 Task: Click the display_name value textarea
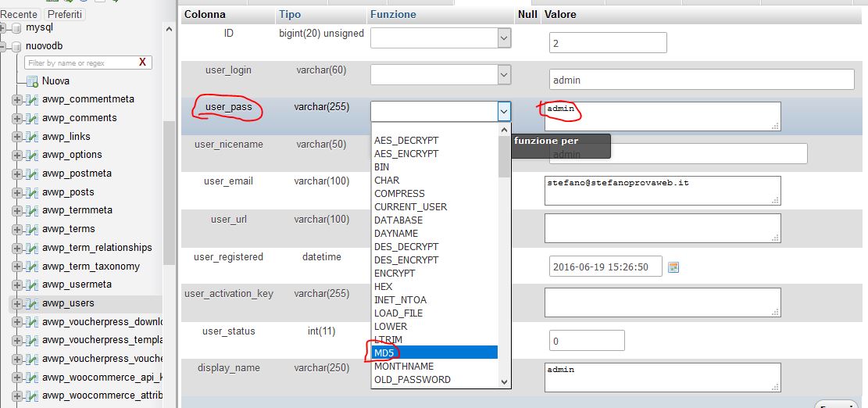click(663, 377)
